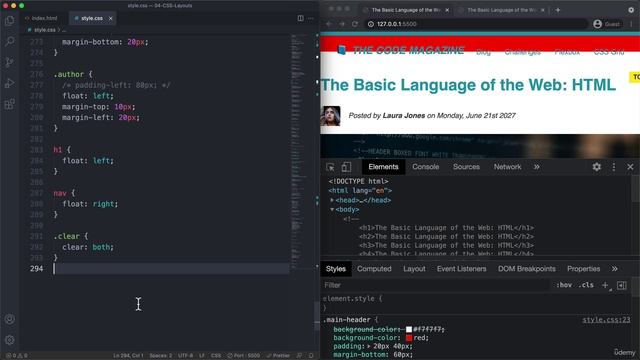This screenshot has width=640, height=360.
Task: Expand the head element node
Action: tap(332, 200)
